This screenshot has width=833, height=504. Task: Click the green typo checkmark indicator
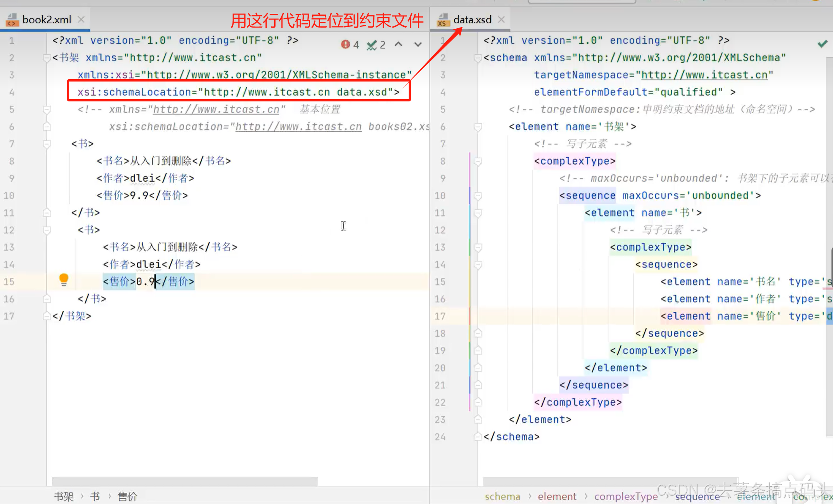coord(376,45)
